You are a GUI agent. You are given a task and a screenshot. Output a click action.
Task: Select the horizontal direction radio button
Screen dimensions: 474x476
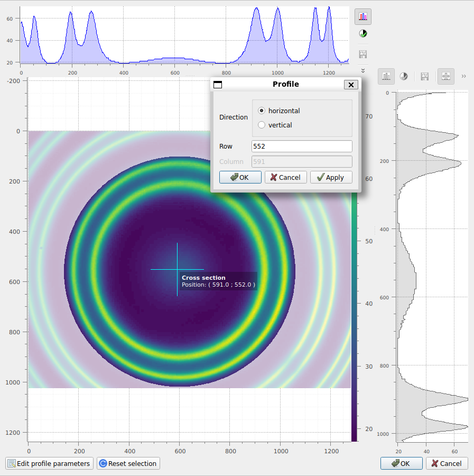click(x=262, y=111)
